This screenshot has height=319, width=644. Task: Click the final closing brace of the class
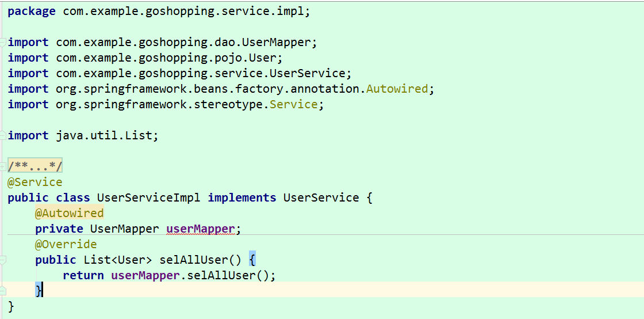click(11, 306)
